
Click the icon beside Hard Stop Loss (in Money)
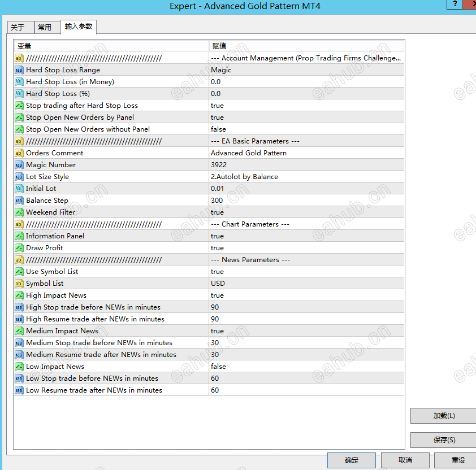pos(19,82)
